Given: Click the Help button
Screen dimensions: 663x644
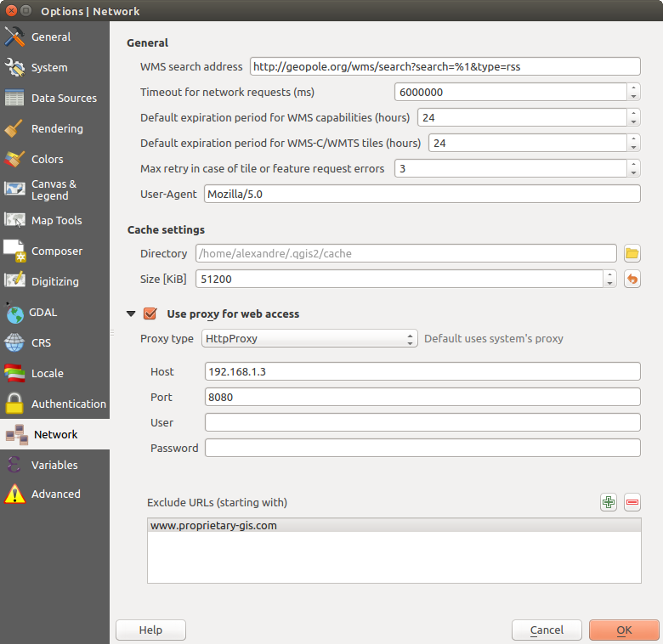Looking at the screenshot, I should pyautogui.click(x=150, y=630).
